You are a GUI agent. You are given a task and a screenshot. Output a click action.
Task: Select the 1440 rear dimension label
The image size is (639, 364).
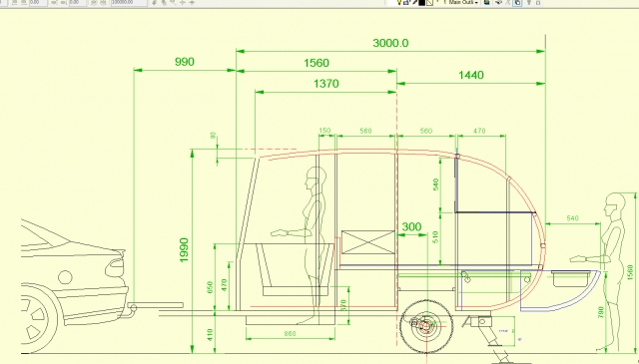[x=471, y=75]
